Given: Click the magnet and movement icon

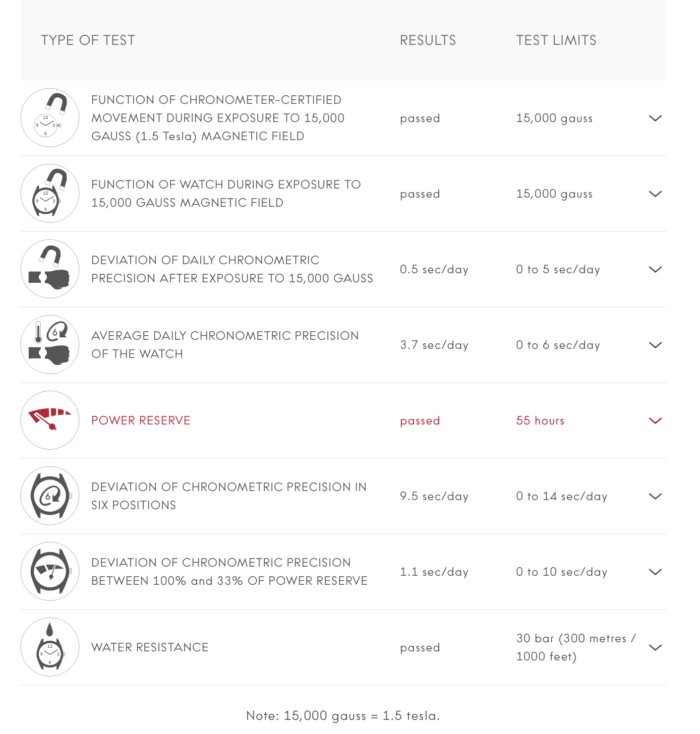Looking at the screenshot, I should pos(50,118).
